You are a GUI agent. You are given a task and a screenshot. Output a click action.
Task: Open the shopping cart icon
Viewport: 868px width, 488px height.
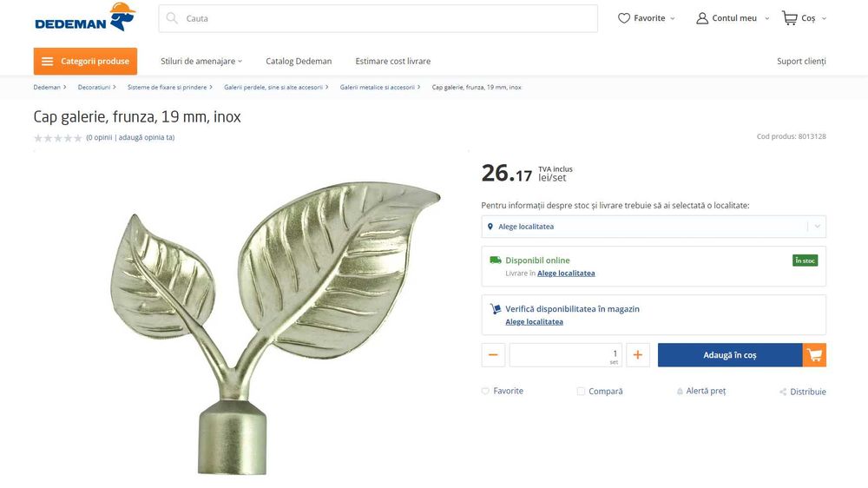(789, 17)
